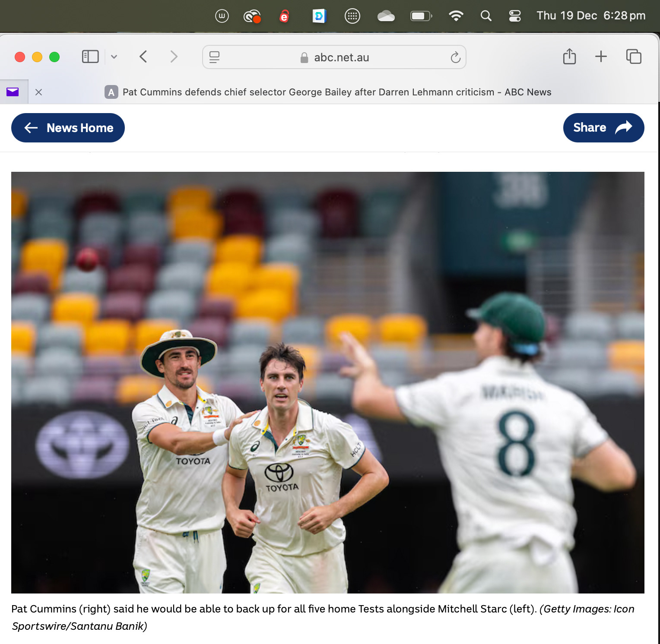Click the Getty Images photo credit text

point(323,618)
